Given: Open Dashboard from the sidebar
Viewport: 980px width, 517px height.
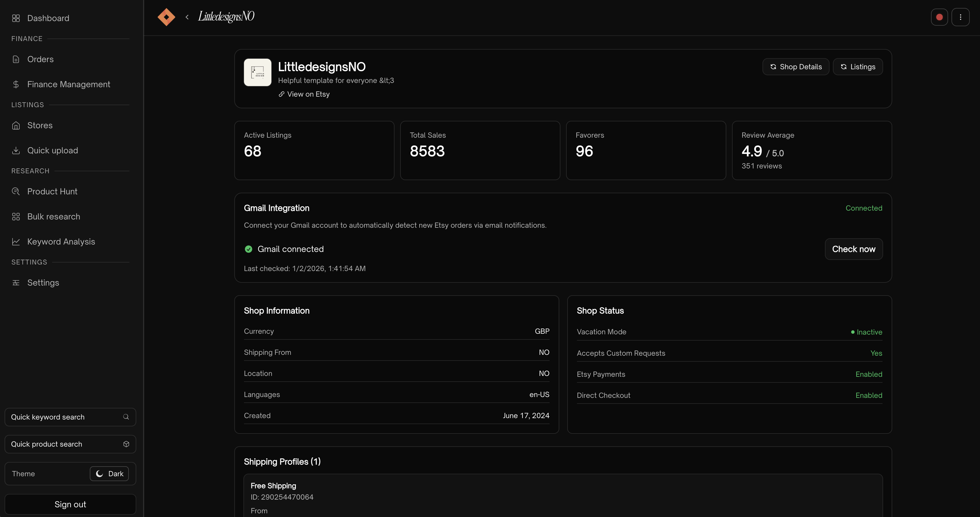Looking at the screenshot, I should 48,18.
